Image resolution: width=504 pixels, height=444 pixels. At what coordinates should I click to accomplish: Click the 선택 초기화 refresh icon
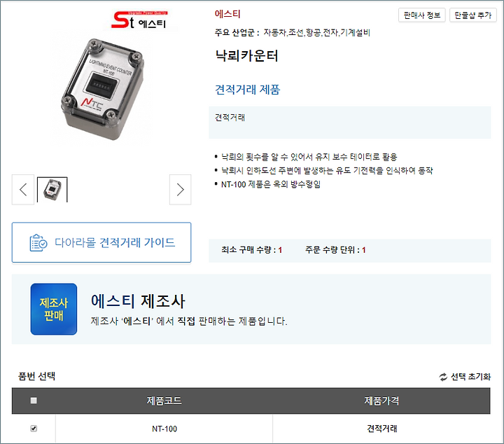tap(443, 377)
